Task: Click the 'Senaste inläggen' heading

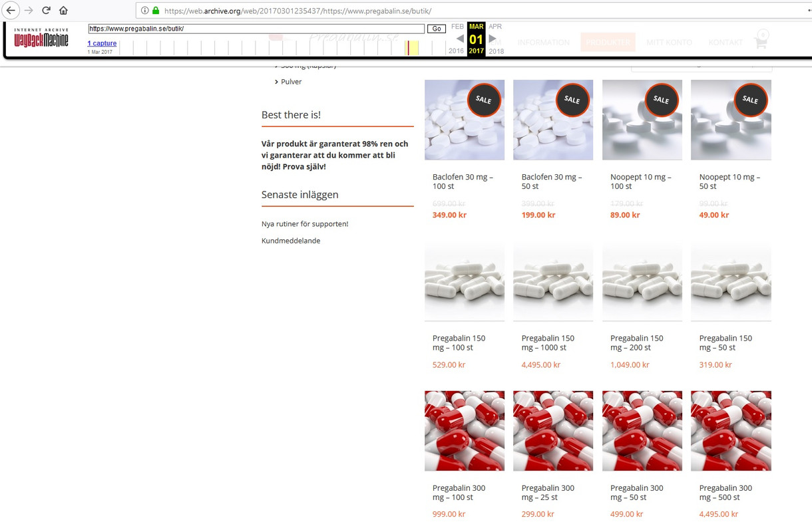Action: click(300, 195)
